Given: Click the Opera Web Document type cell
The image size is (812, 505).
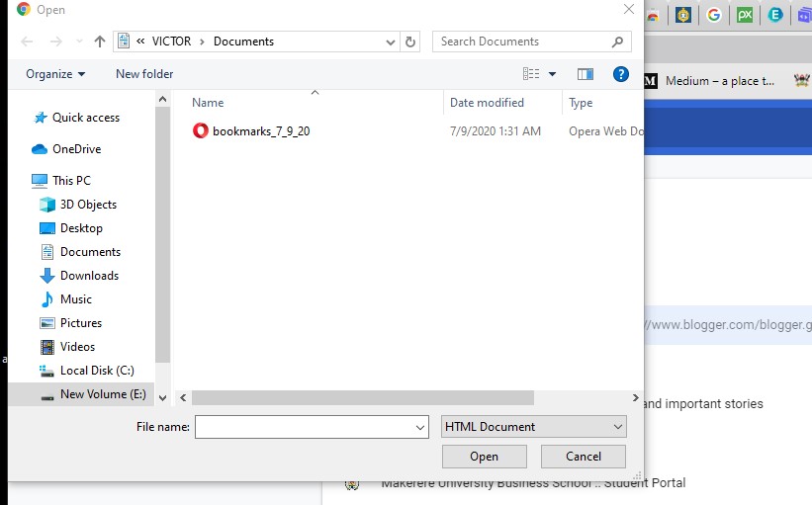Looking at the screenshot, I should point(605,131).
